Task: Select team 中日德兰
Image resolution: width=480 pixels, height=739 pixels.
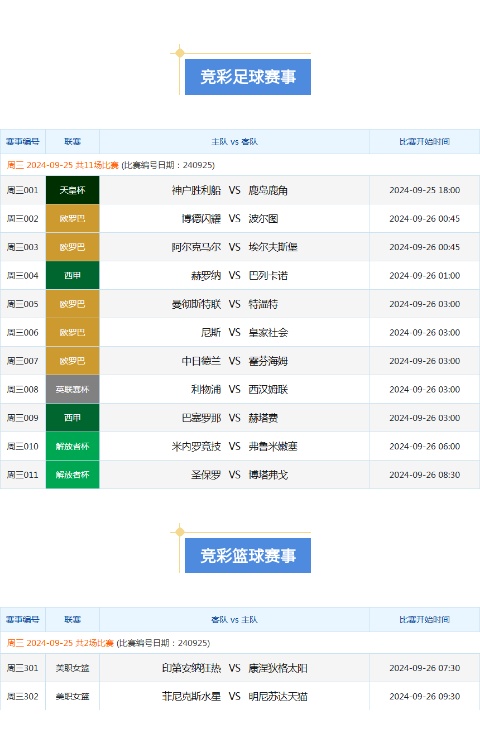Action: pyautogui.click(x=201, y=361)
